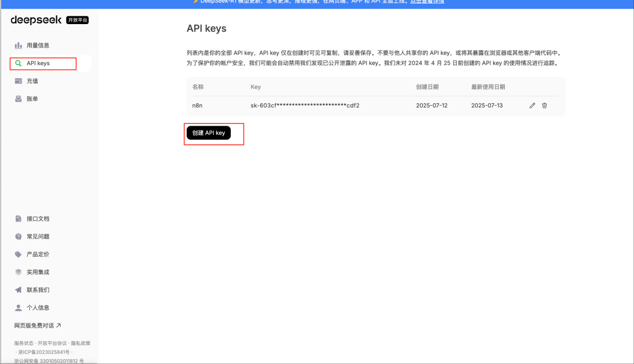The width and height of the screenshot is (634, 364).
Task: Click the 最新使用日期 column header
Action: [488, 87]
